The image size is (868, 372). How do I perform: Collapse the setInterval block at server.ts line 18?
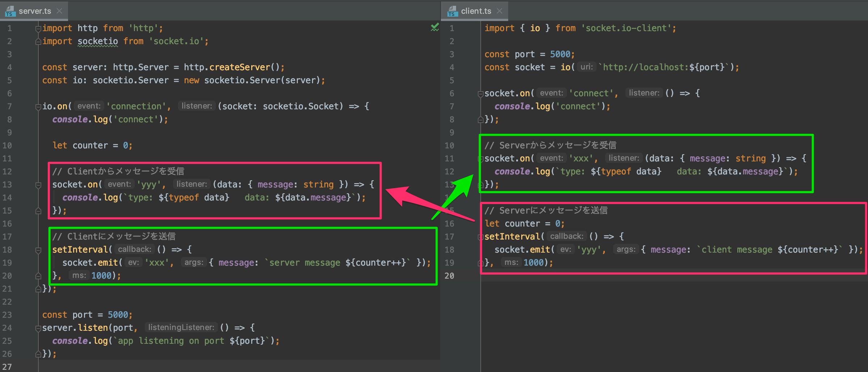point(38,250)
